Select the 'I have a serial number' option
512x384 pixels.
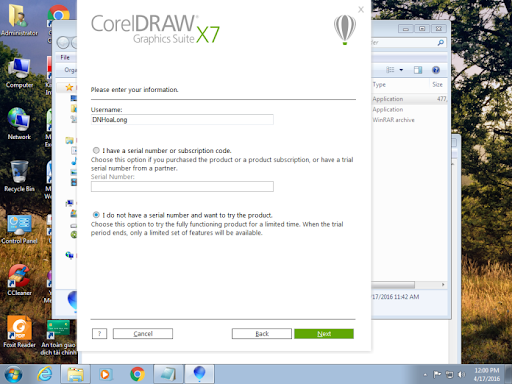[x=96, y=150]
